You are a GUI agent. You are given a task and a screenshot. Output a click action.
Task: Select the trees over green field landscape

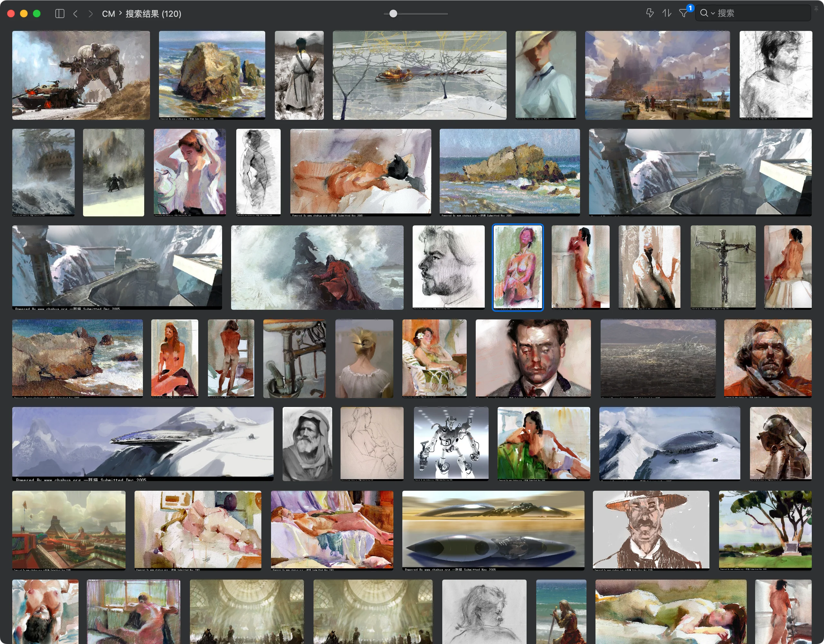click(x=765, y=530)
